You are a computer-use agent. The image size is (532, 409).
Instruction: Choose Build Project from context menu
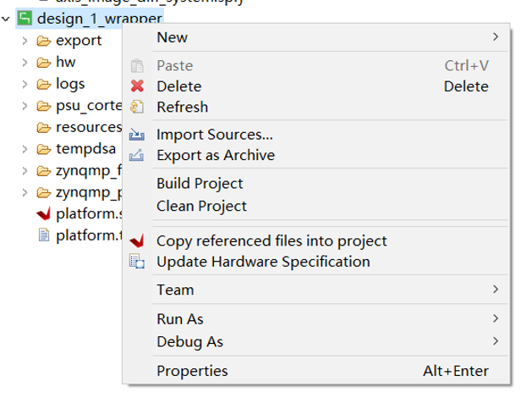point(200,184)
